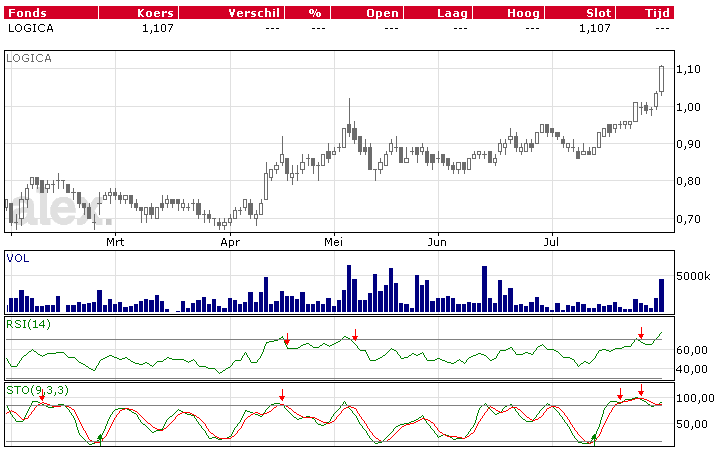This screenshot has width=717, height=455.
Task: Click the 60,00 RSI axis label
Action: pyautogui.click(x=692, y=350)
